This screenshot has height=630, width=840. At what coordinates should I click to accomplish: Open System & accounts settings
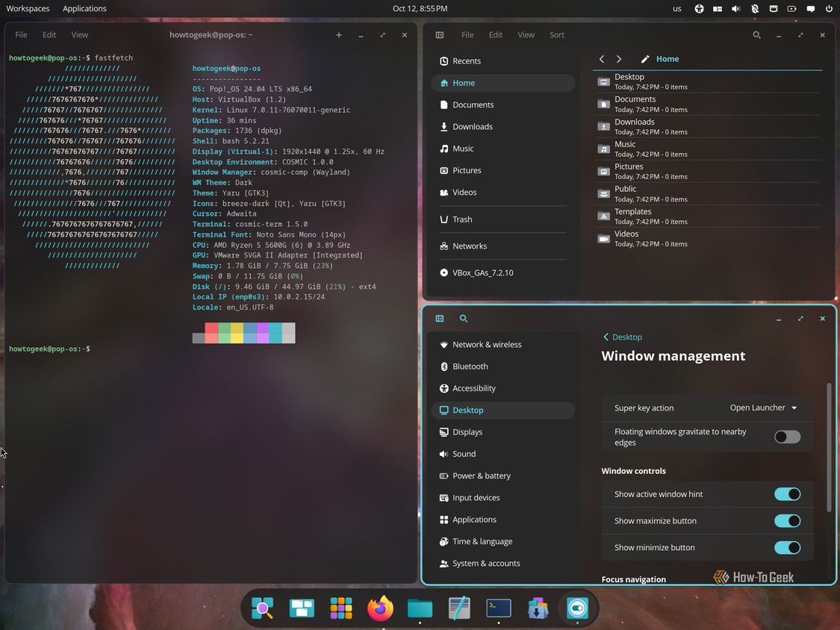pyautogui.click(x=503, y=563)
